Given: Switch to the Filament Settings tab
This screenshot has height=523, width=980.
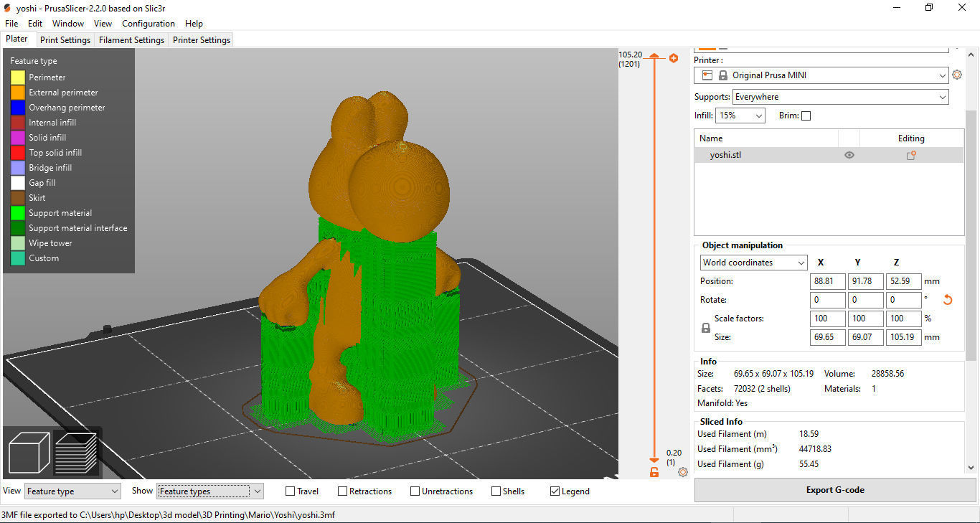Looking at the screenshot, I should 132,40.
